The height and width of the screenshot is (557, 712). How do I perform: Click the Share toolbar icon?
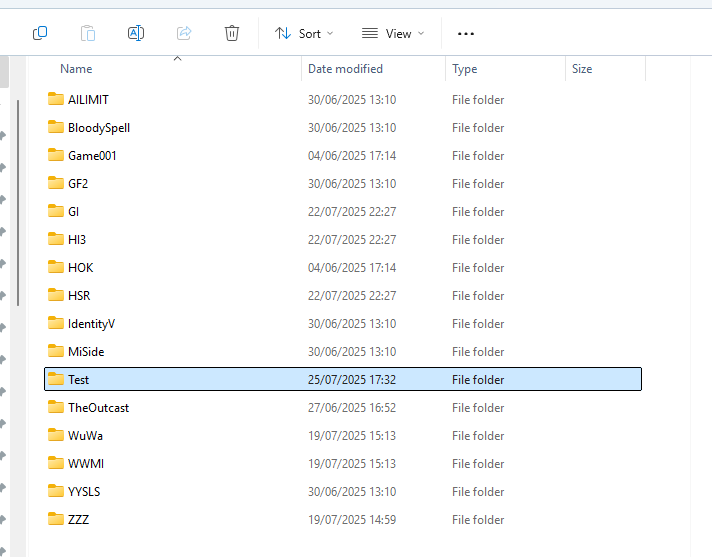(x=184, y=33)
